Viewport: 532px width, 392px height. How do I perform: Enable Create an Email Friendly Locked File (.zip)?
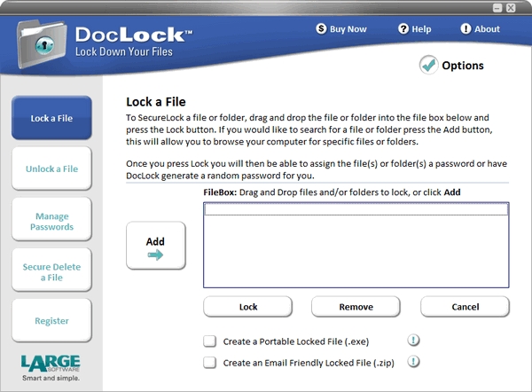[209, 363]
